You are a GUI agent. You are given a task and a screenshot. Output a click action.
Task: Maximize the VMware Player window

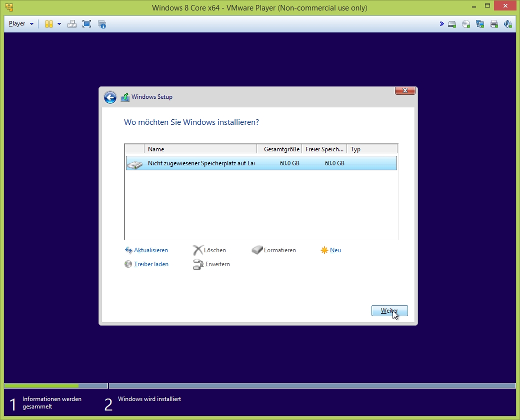487,5
